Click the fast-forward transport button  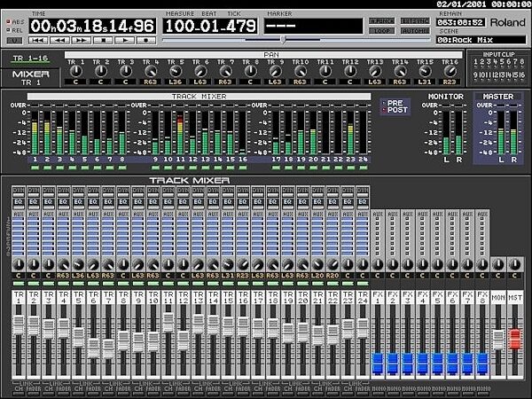tap(81, 41)
